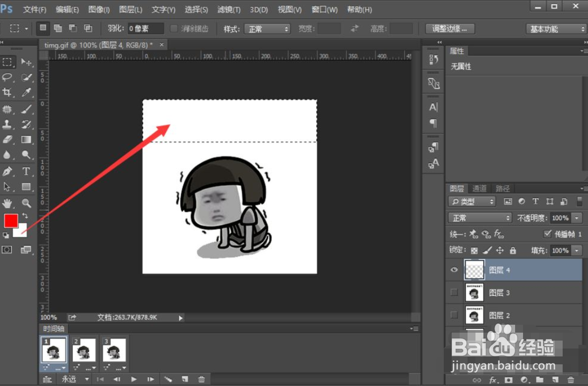Click the 羽化 feather input field
The image size is (588, 386).
(145, 29)
